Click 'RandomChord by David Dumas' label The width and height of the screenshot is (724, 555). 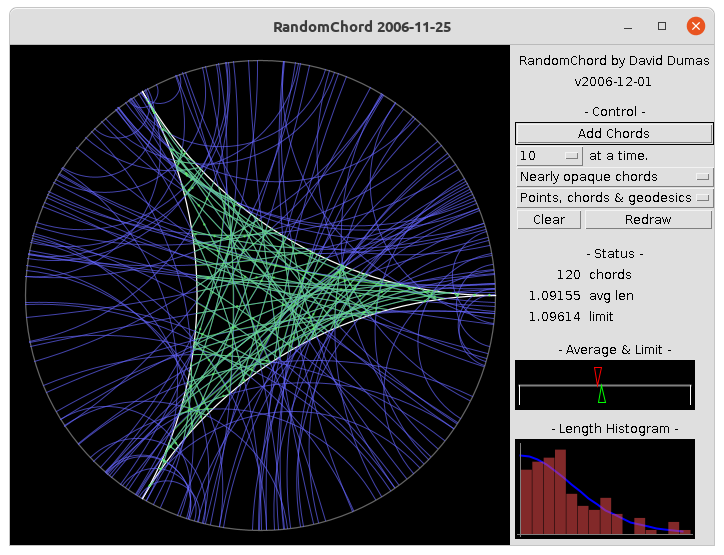point(614,61)
